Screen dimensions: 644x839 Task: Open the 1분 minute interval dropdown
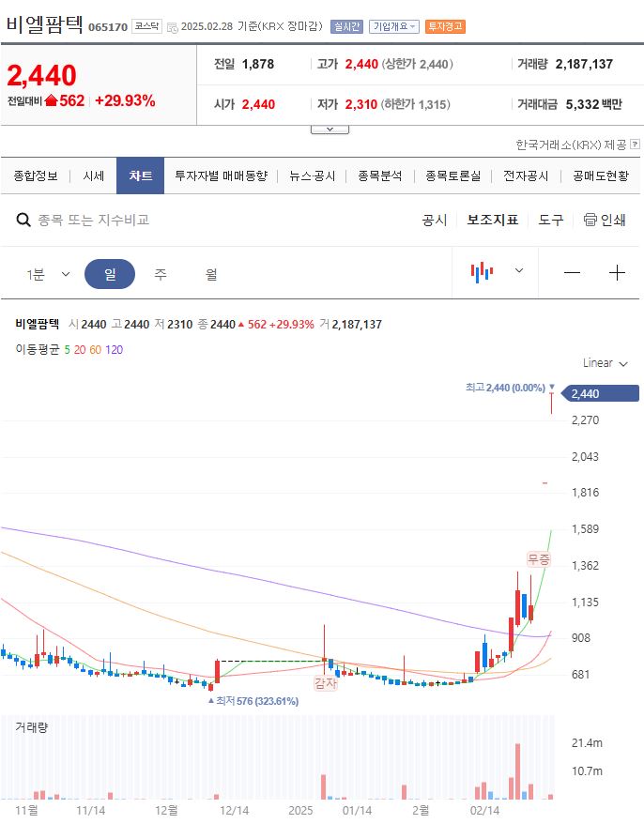pos(49,274)
